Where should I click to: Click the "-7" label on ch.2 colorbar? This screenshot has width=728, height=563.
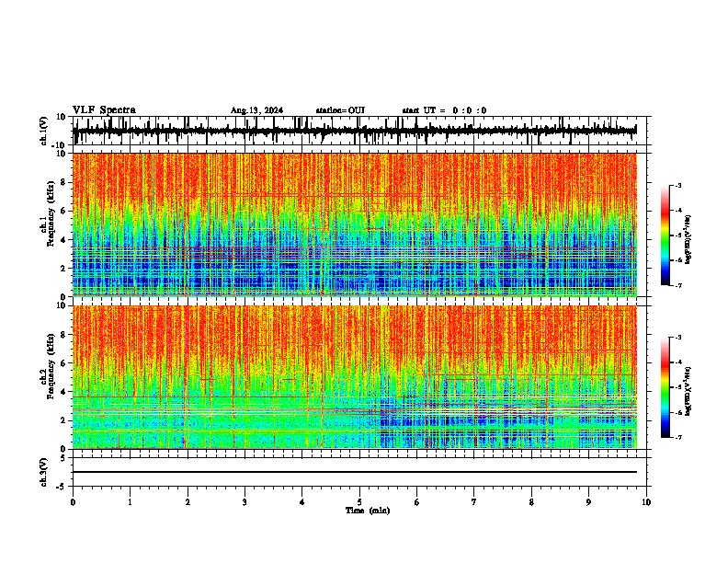coord(678,437)
